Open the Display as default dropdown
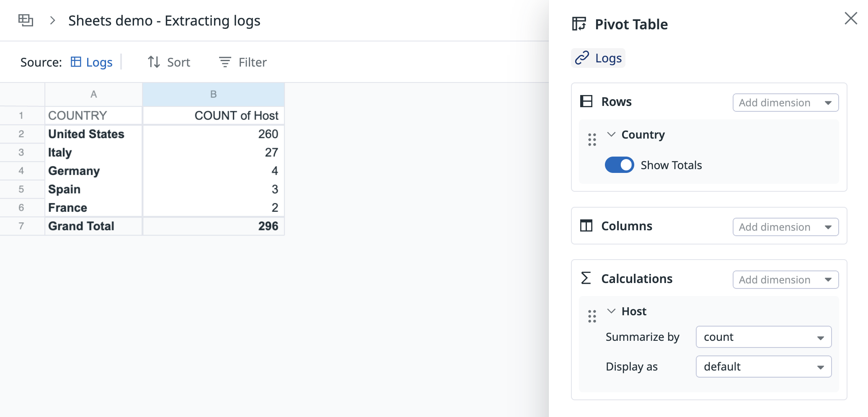The width and height of the screenshot is (868, 417). [x=764, y=367]
